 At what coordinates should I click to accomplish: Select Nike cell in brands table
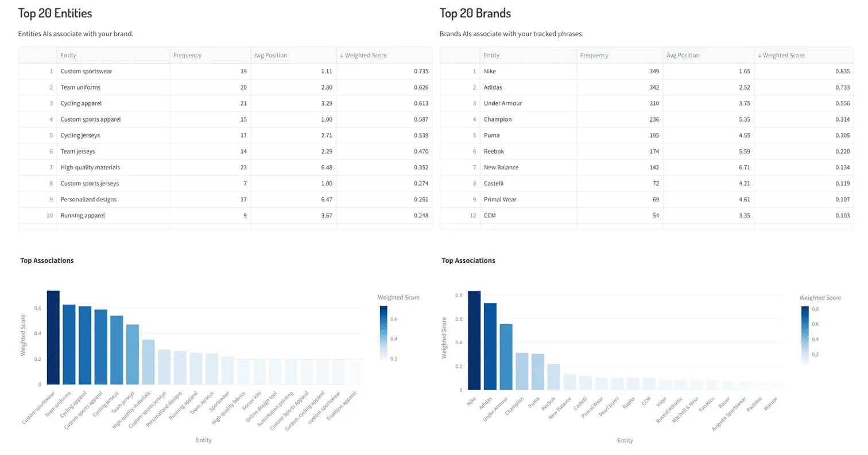(x=528, y=71)
